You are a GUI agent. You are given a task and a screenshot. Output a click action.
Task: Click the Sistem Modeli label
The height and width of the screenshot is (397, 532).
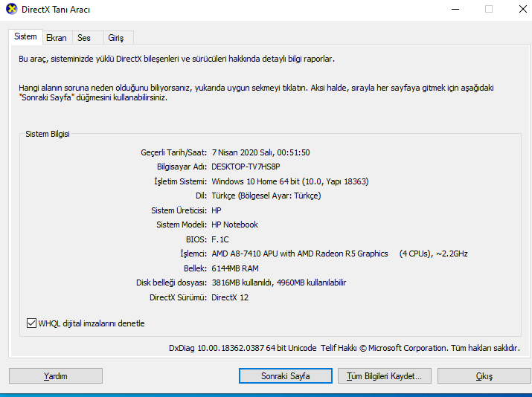pyautogui.click(x=182, y=225)
